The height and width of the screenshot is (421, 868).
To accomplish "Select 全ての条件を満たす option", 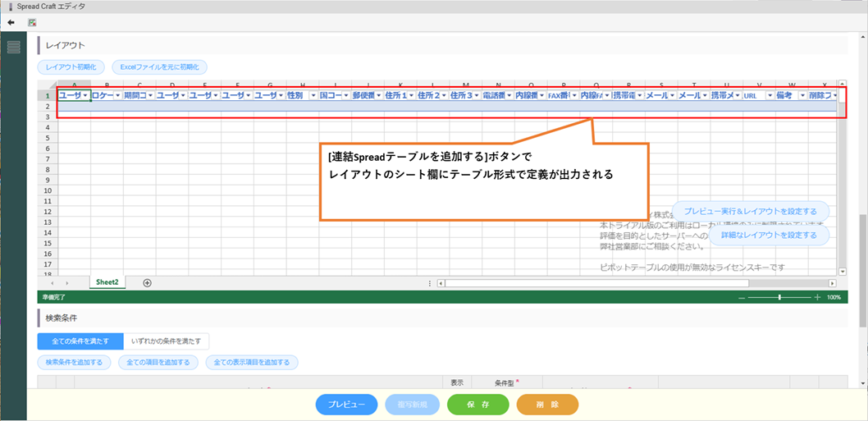I will (80, 341).
